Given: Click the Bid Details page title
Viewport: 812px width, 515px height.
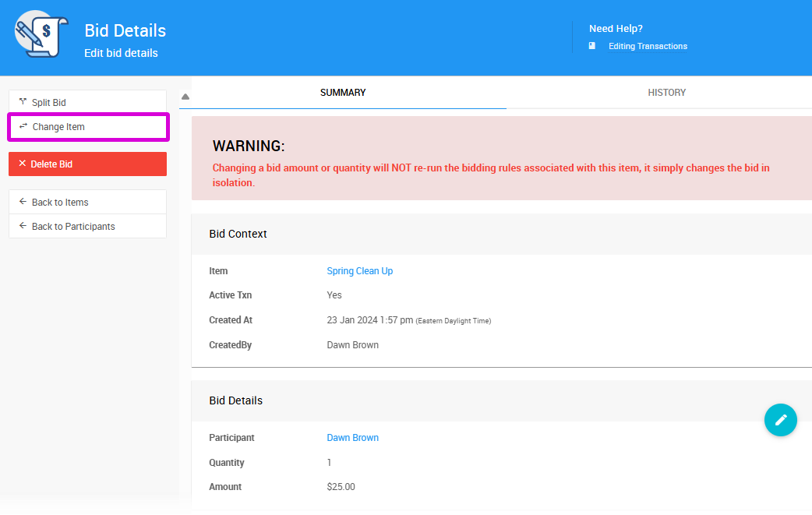Looking at the screenshot, I should point(125,31).
